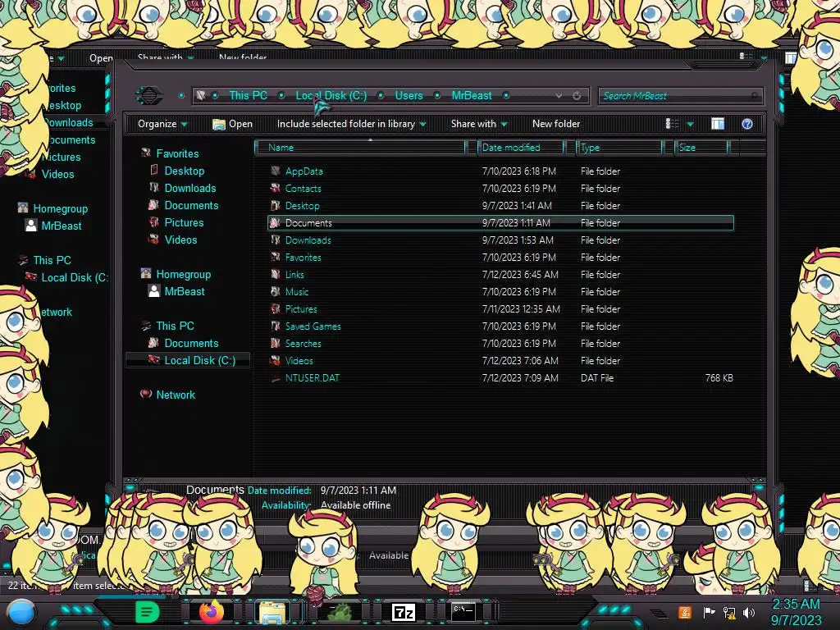Open the Command Prompt taskbar icon
Viewport: 840px width, 630px height.
[463, 611]
